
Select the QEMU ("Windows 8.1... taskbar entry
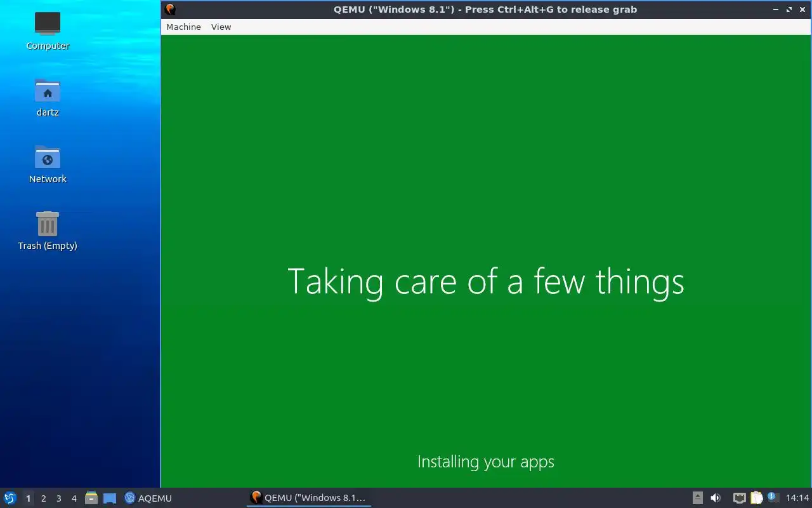(x=308, y=498)
